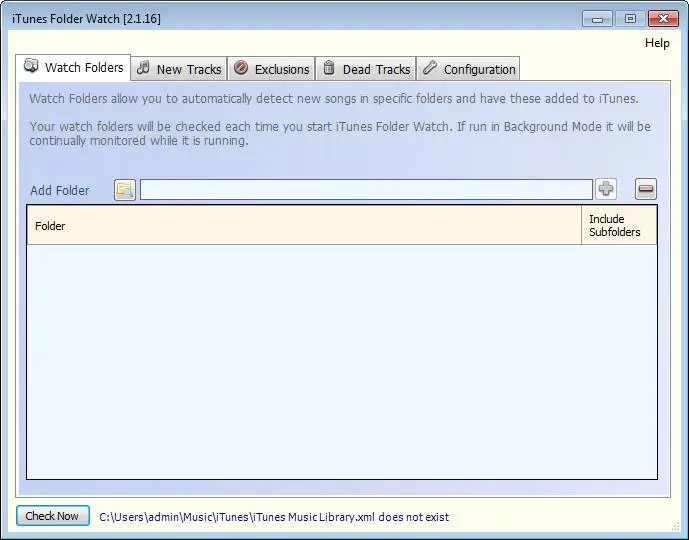Click the plus icon to add folder
Screen dimensions: 689x540
[606, 189]
